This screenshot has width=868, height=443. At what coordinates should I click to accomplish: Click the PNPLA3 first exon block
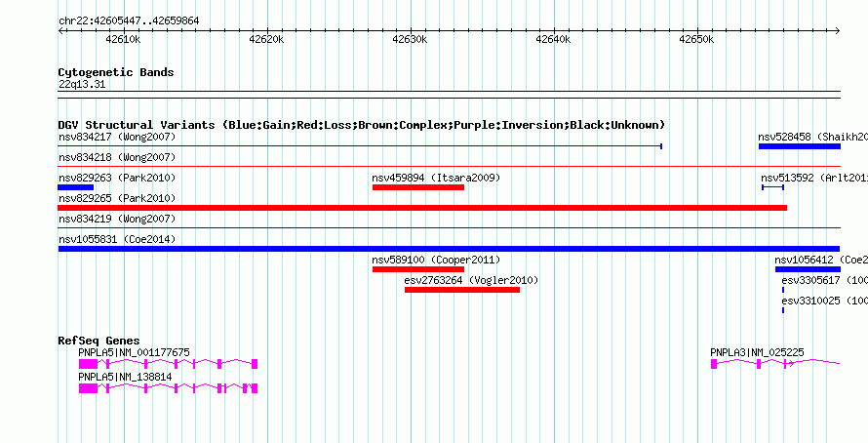(x=714, y=364)
